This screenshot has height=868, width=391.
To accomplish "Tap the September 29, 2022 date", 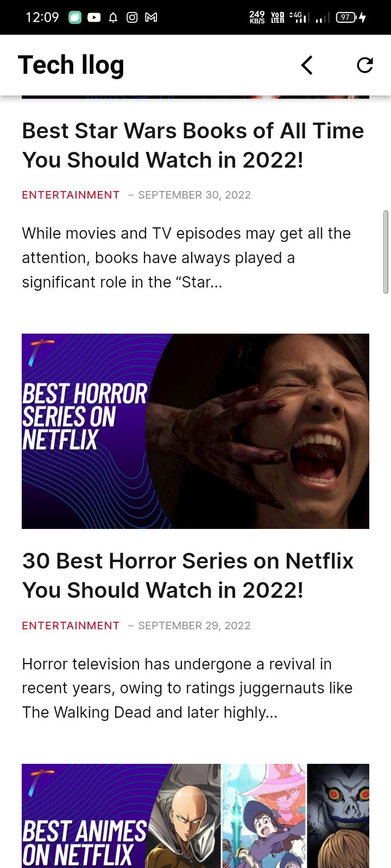I will pos(194,626).
